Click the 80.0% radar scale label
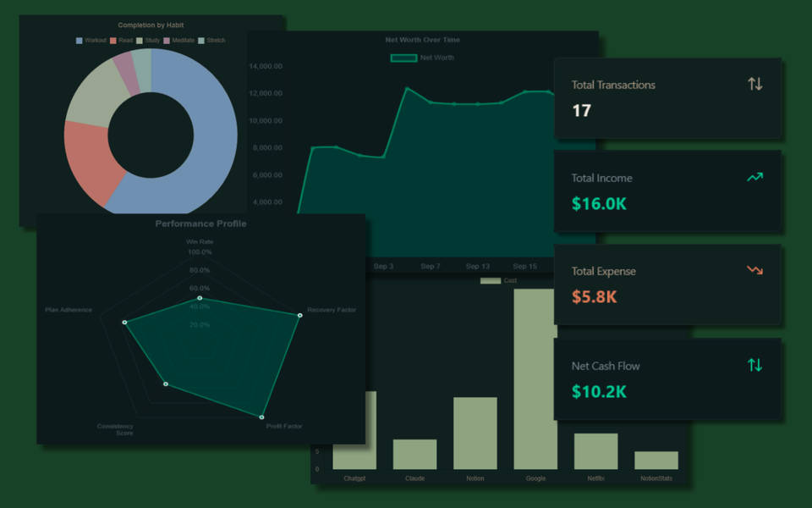The height and width of the screenshot is (508, 812). pyautogui.click(x=200, y=270)
